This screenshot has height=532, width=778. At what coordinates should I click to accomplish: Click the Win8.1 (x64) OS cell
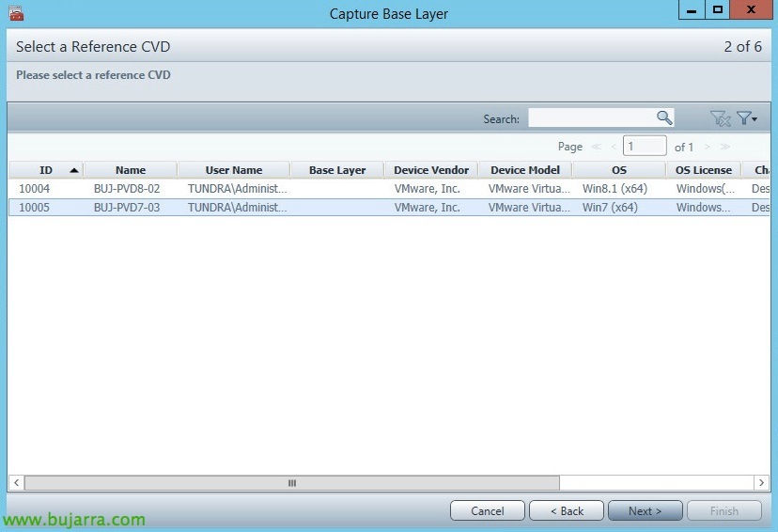(615, 189)
